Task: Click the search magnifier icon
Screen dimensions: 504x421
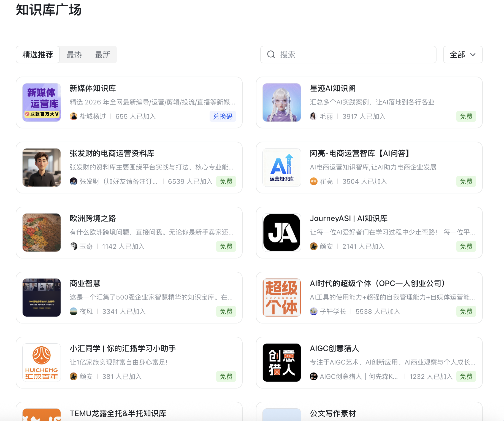Action: [x=271, y=55]
